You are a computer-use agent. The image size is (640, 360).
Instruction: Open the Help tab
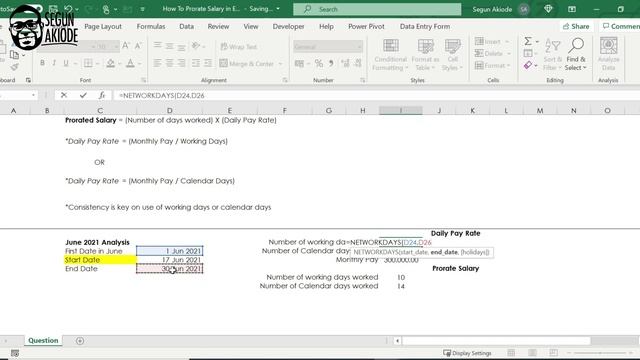[x=326, y=26]
